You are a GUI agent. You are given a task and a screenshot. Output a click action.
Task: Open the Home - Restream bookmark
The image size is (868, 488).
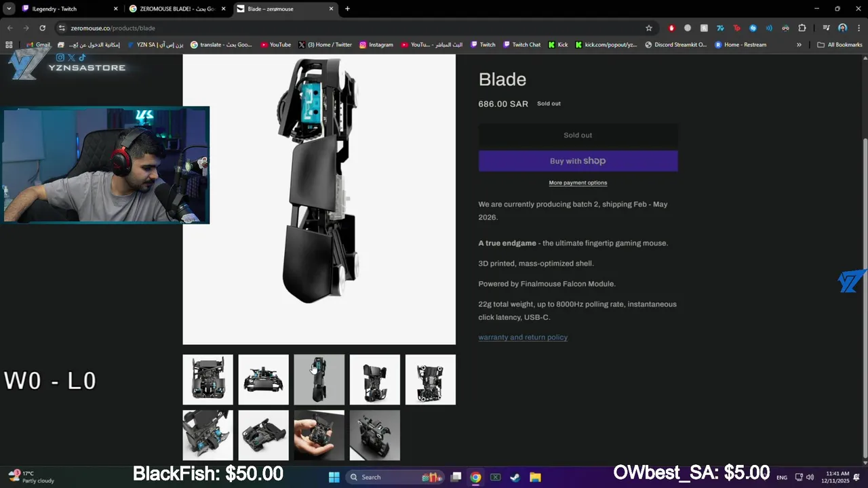click(x=741, y=45)
